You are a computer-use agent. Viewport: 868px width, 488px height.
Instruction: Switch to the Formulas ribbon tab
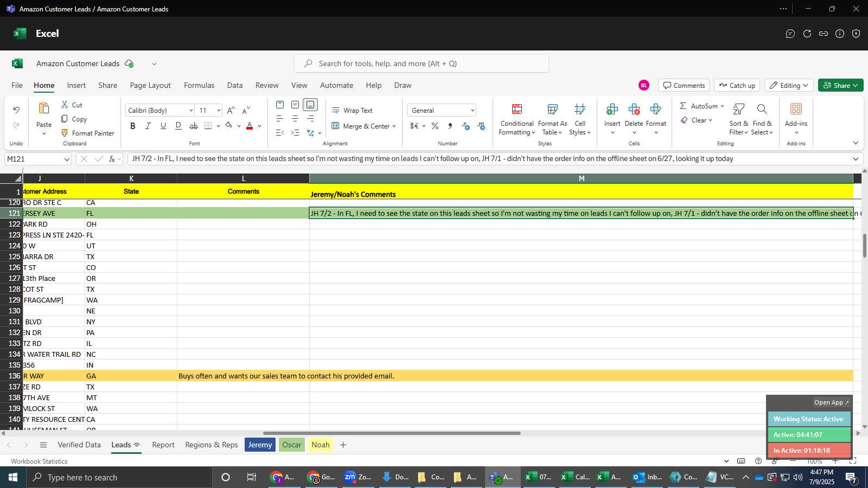tap(199, 85)
